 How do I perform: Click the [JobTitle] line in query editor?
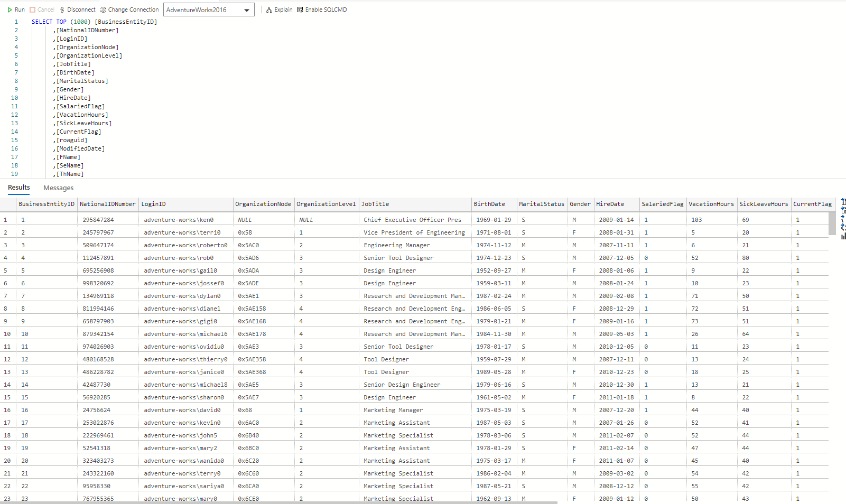[x=72, y=64]
